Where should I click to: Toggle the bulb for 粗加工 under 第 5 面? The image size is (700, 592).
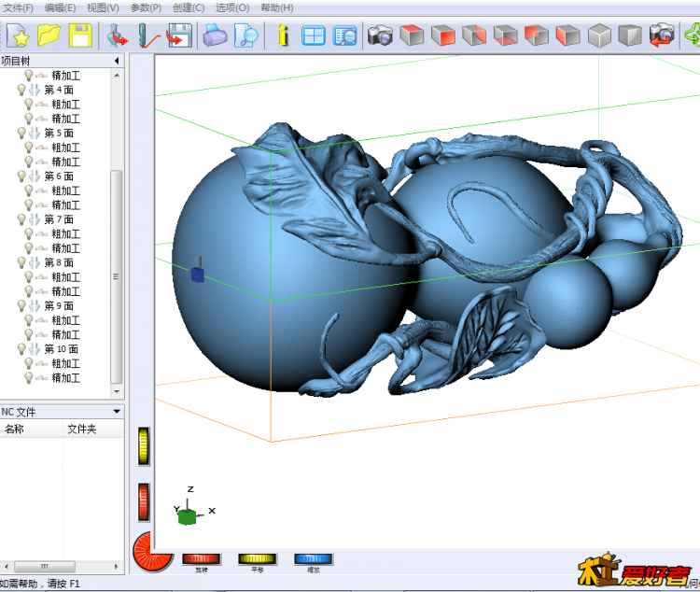29,148
